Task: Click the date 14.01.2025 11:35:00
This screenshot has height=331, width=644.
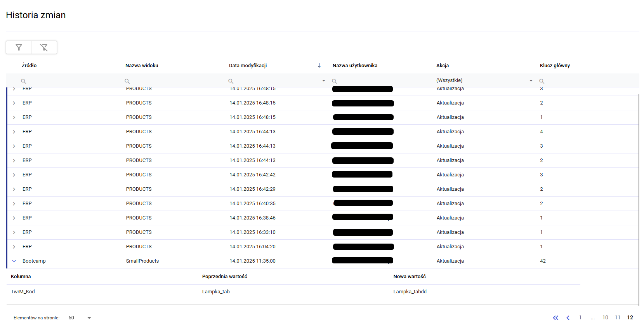Action: click(252, 261)
